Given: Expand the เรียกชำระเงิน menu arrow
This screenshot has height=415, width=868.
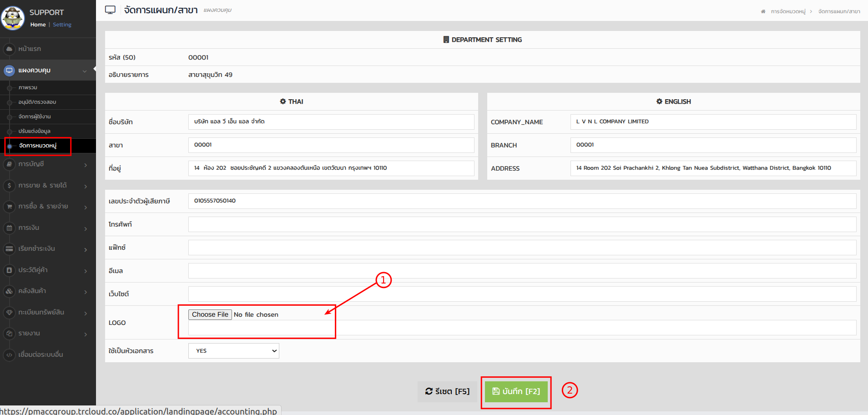Looking at the screenshot, I should [86, 249].
